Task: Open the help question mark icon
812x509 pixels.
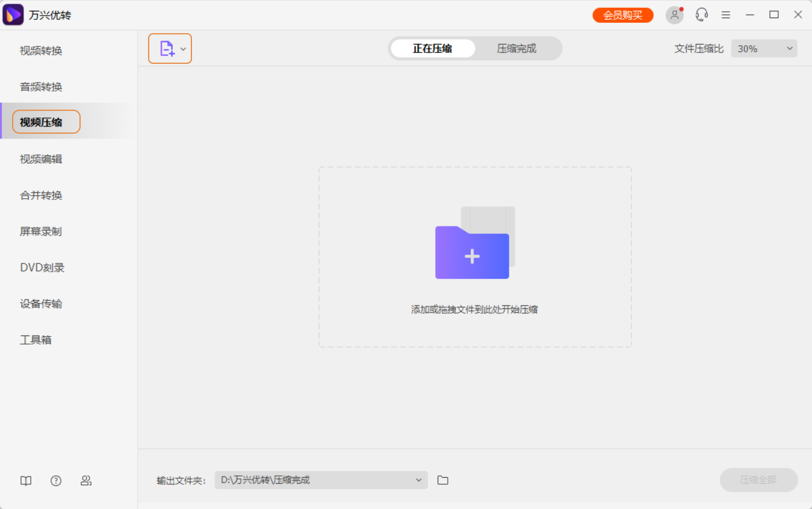Action: [56, 480]
